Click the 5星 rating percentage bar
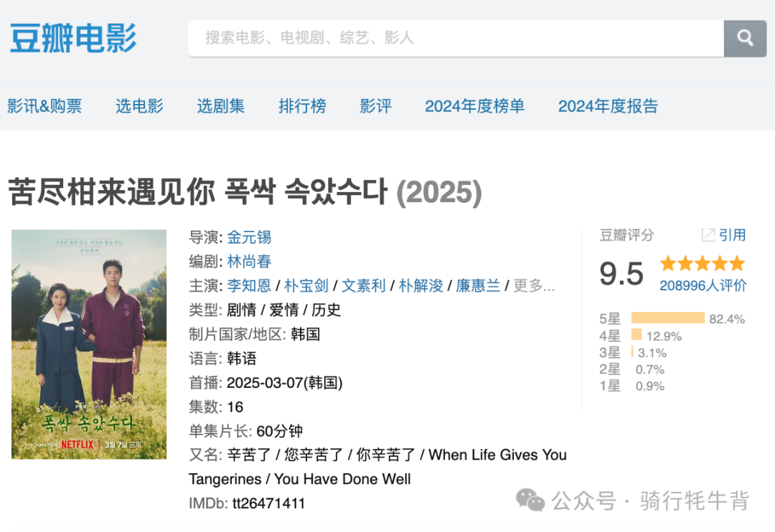The height and width of the screenshot is (532, 775). pos(668,318)
